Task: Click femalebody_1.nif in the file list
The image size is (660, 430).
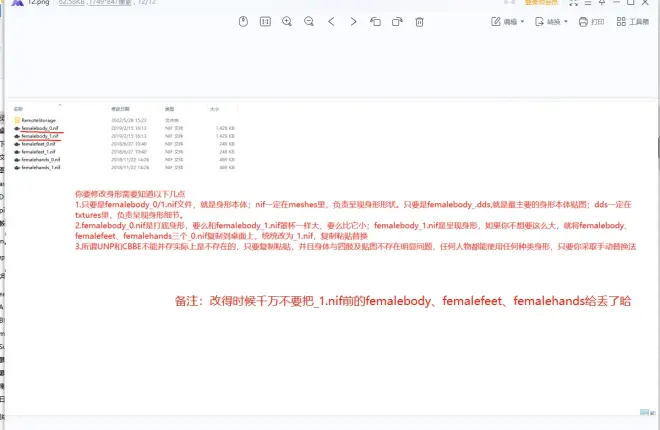Action: (40, 135)
